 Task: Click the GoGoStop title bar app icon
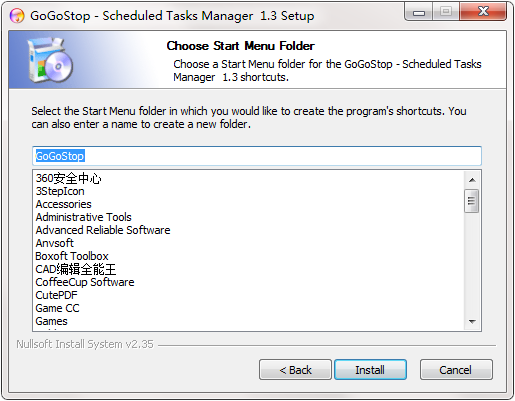pyautogui.click(x=17, y=16)
